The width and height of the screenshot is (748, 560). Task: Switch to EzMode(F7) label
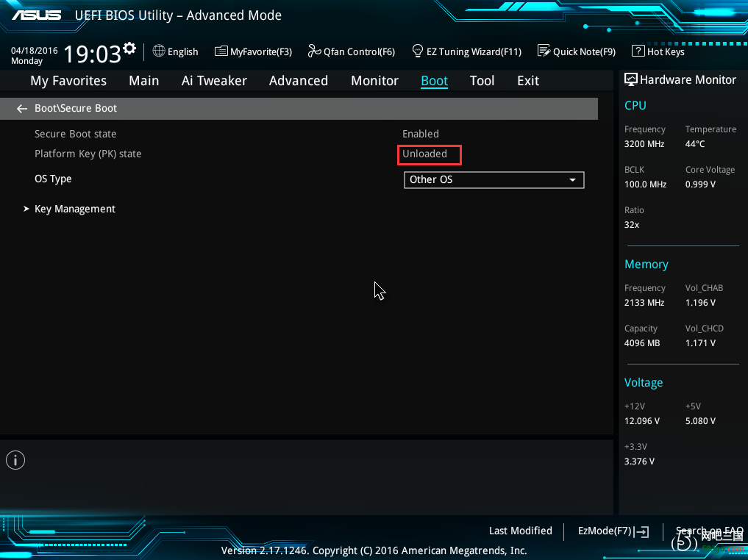click(605, 531)
